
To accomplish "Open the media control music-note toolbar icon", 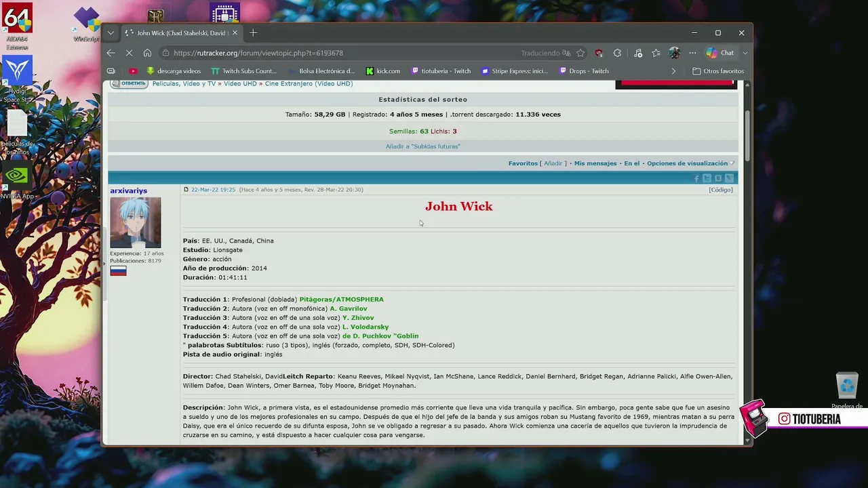I will point(638,53).
